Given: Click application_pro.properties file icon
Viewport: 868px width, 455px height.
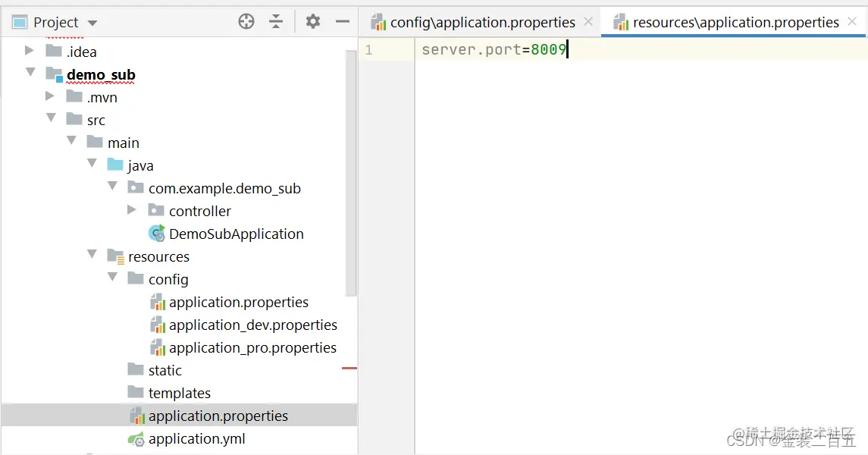Looking at the screenshot, I should (x=158, y=347).
